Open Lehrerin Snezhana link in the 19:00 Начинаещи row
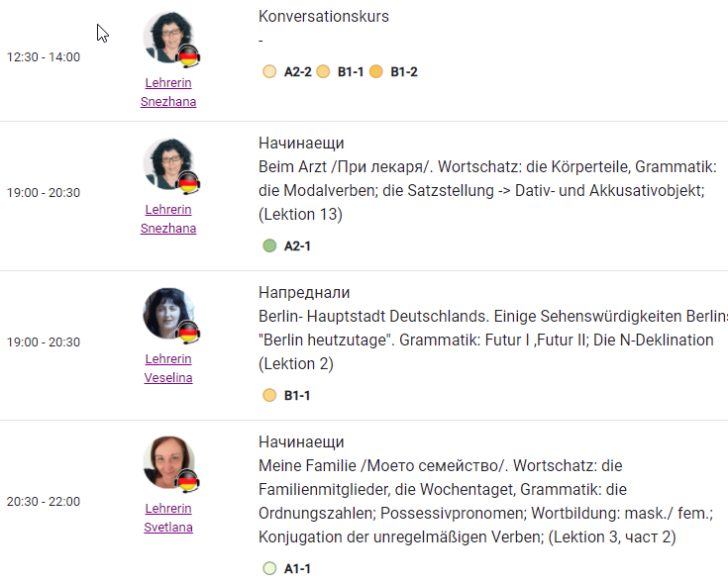 coord(168,219)
